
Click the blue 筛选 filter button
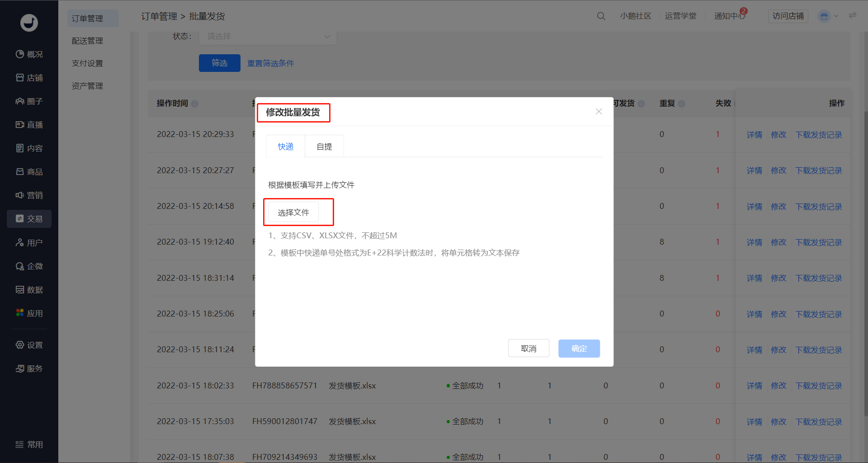[220, 63]
